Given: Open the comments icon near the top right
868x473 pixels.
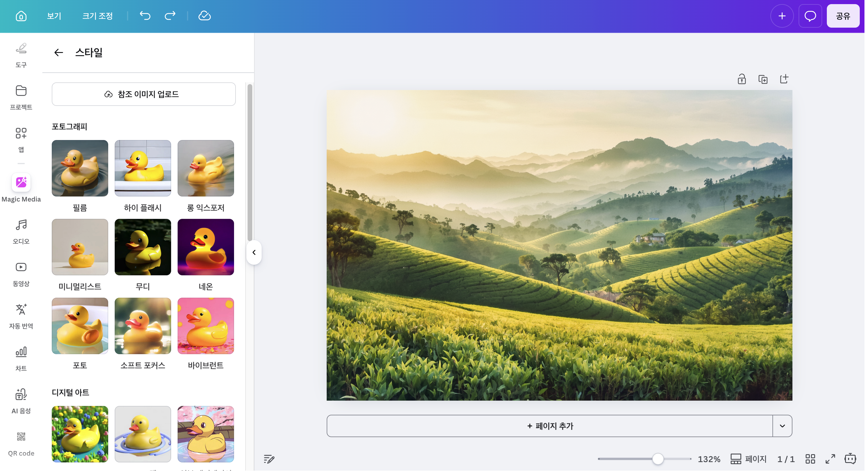Looking at the screenshot, I should point(810,16).
